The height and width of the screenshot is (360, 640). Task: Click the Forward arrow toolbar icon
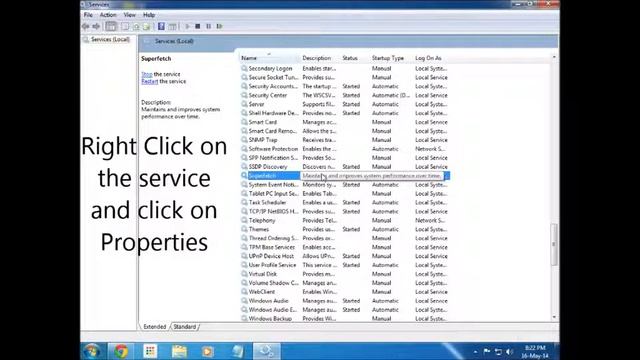(x=96, y=27)
